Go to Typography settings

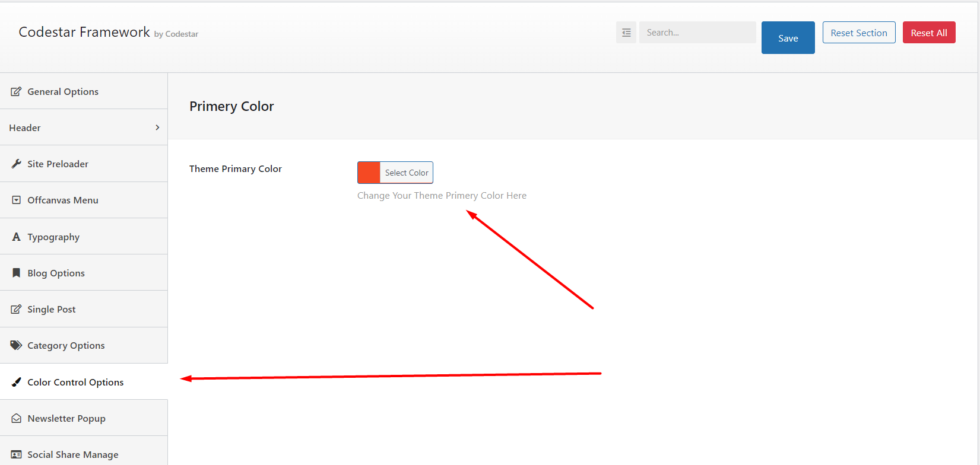click(53, 237)
